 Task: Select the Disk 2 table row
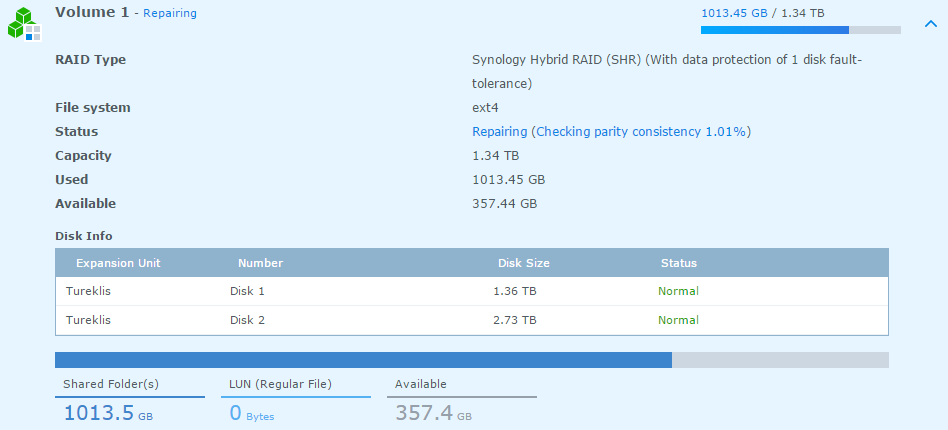click(x=472, y=320)
